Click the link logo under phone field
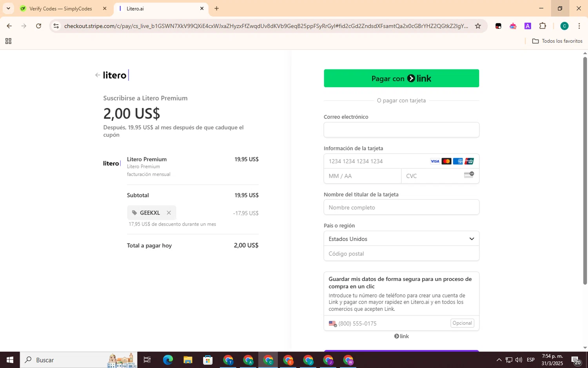Image resolution: width=588 pixels, height=368 pixels. pos(401,336)
